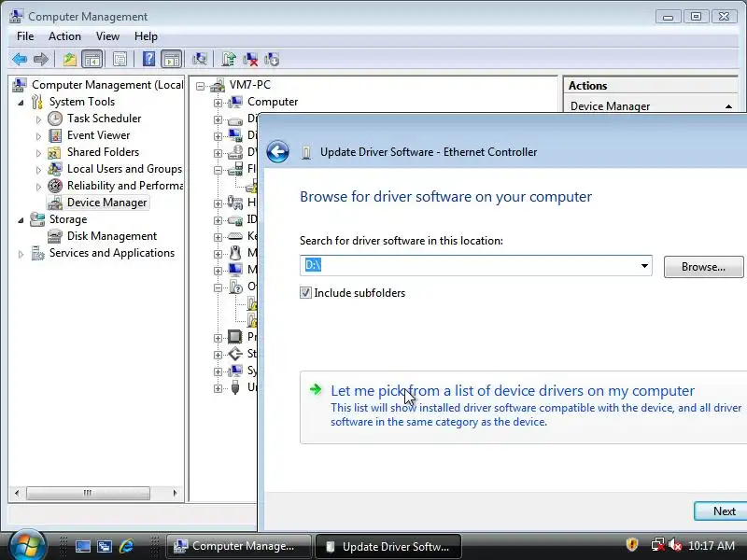The height and width of the screenshot is (560, 747).
Task: Click the Disable device toolbar icon
Action: point(272,60)
